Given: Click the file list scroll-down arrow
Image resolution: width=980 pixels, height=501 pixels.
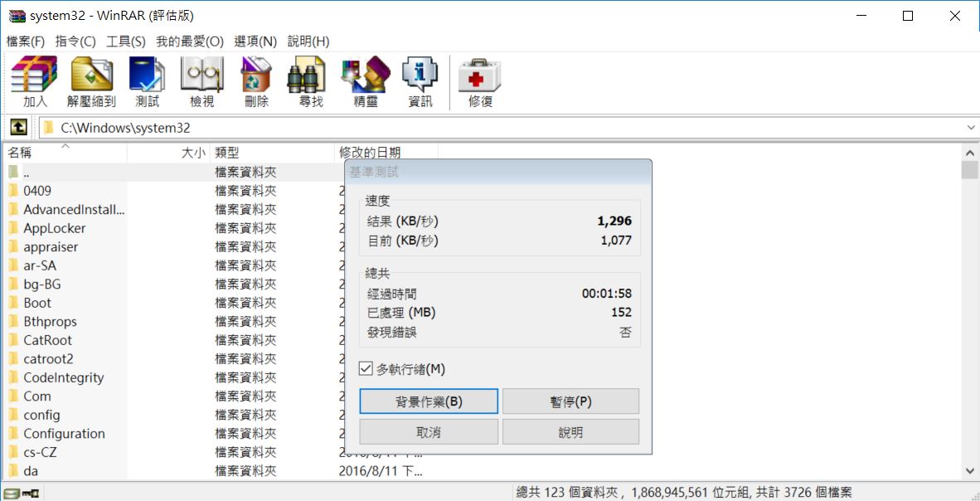Looking at the screenshot, I should click(x=970, y=470).
